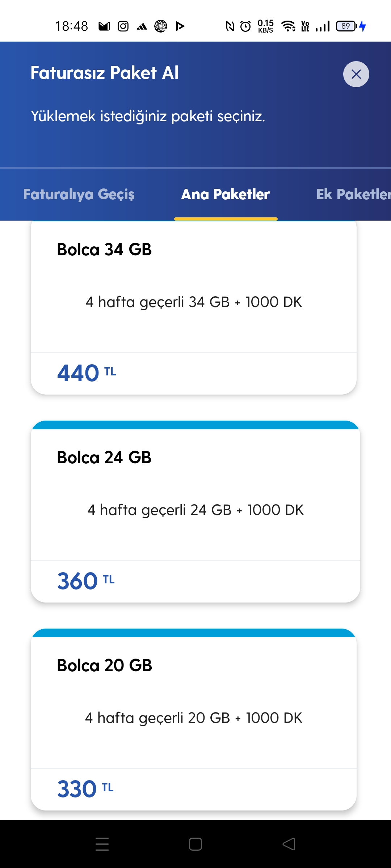The width and height of the screenshot is (391, 868).
Task: Select the Bolca 34 GB package title
Action: point(104,250)
